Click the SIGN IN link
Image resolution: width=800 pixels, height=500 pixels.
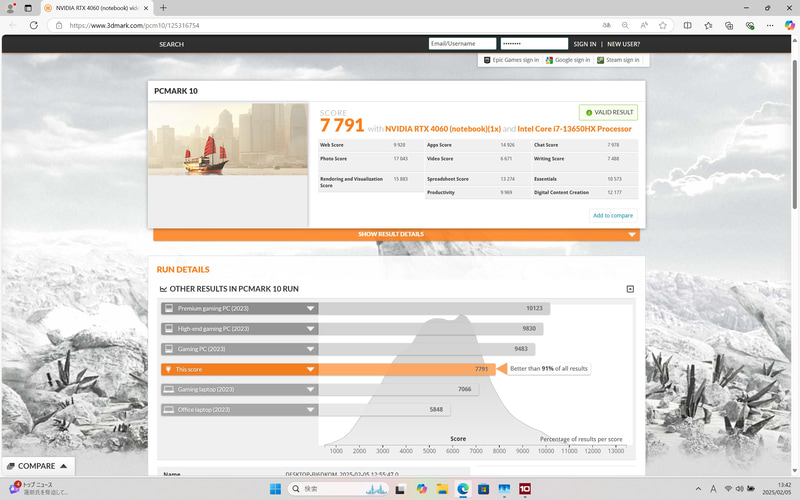pyautogui.click(x=585, y=44)
